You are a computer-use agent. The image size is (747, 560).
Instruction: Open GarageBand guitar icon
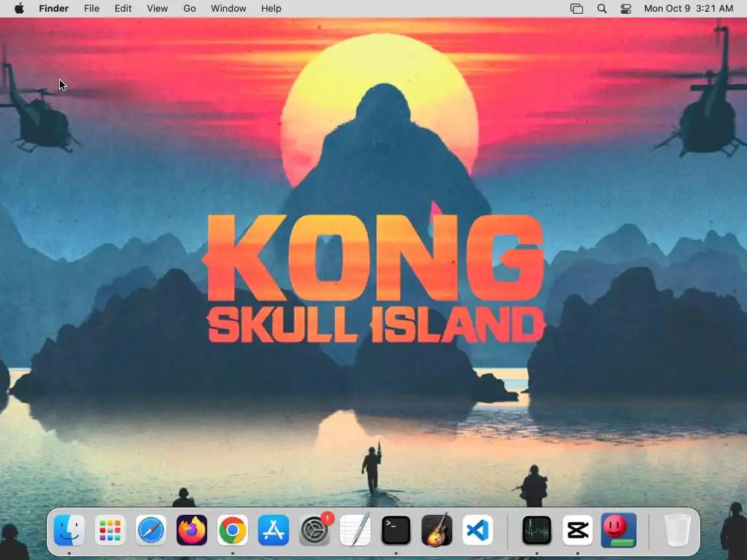click(x=437, y=529)
